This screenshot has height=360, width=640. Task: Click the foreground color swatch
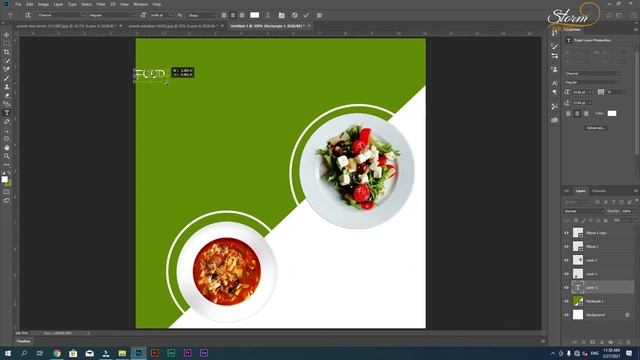[4, 180]
